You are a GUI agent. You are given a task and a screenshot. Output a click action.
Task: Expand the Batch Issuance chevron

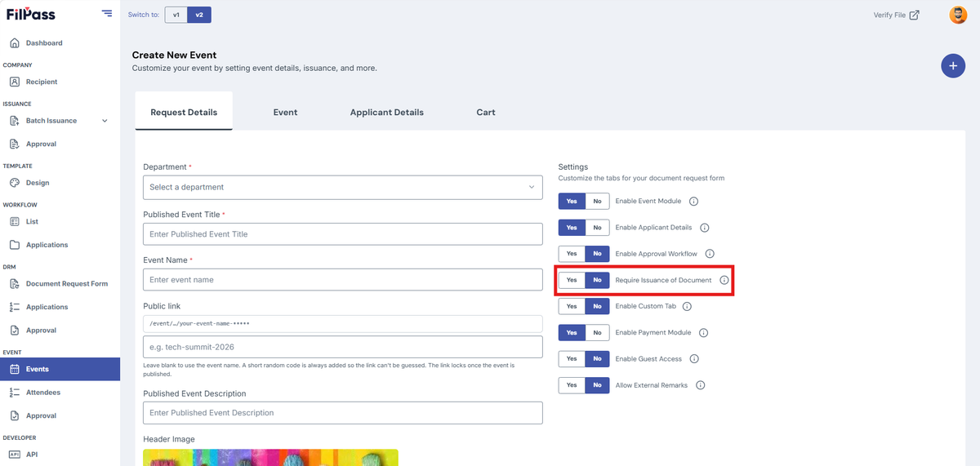[105, 121]
